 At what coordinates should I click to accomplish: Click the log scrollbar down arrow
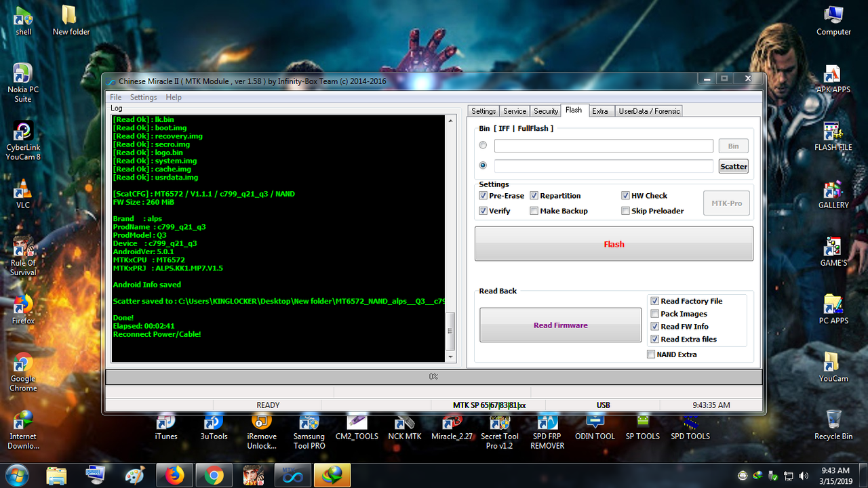pyautogui.click(x=450, y=357)
